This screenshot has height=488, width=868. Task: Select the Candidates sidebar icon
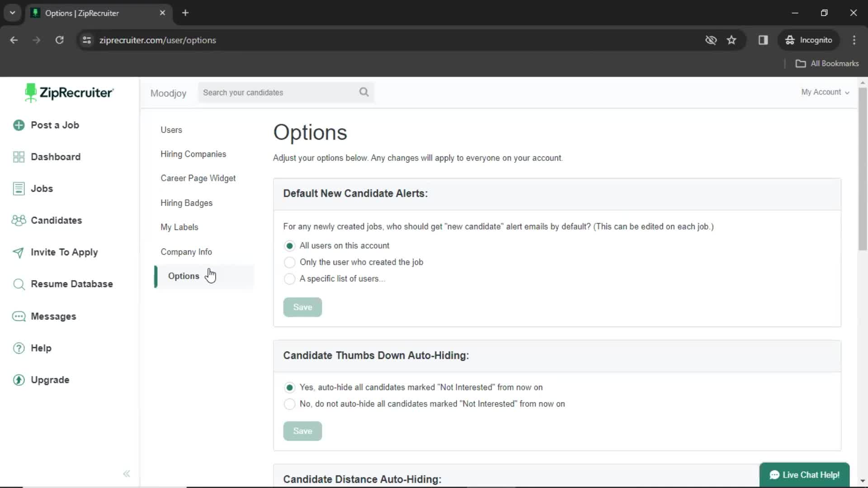18,220
